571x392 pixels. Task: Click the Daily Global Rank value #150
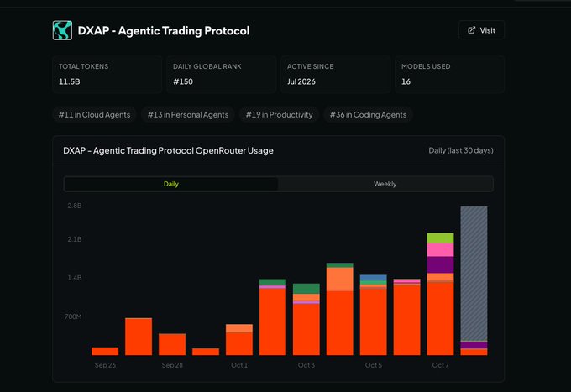[x=183, y=81]
